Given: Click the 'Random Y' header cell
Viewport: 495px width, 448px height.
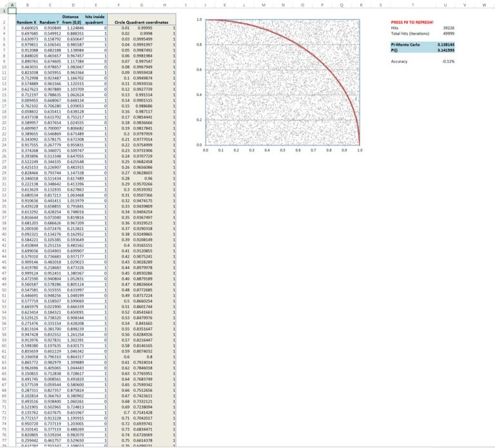Looking at the screenshot, I should click(50, 22).
